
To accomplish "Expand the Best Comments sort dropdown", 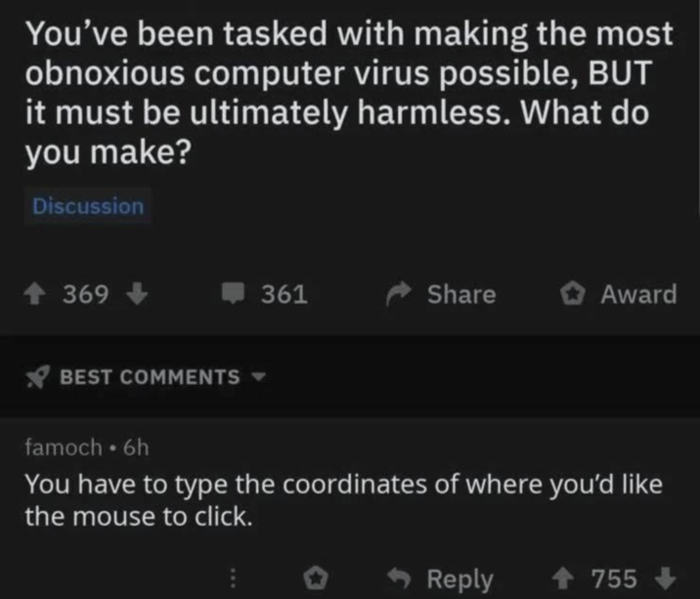I will click(x=258, y=376).
